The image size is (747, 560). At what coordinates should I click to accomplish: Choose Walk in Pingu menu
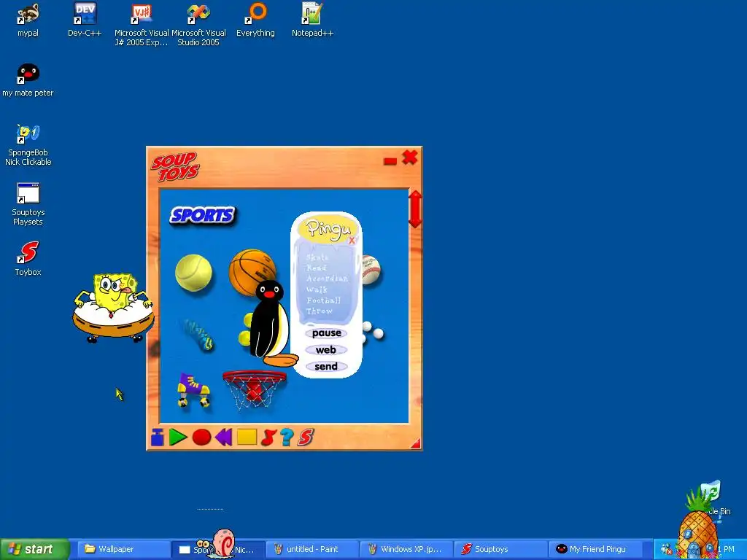(x=317, y=289)
